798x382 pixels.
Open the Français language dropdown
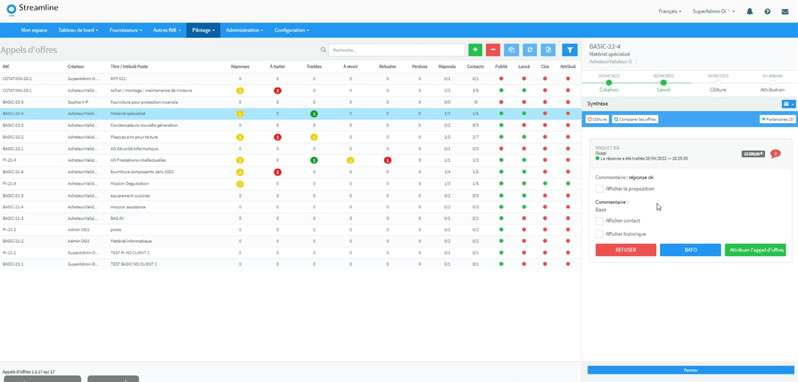pos(670,11)
